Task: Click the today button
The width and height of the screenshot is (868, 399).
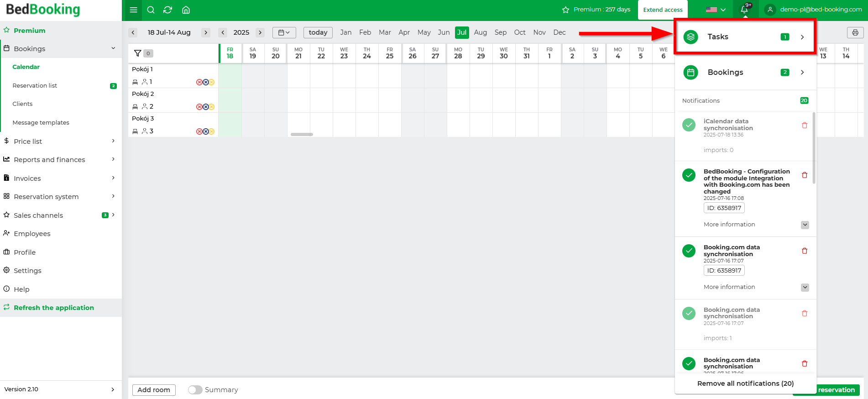Action: 318,32
